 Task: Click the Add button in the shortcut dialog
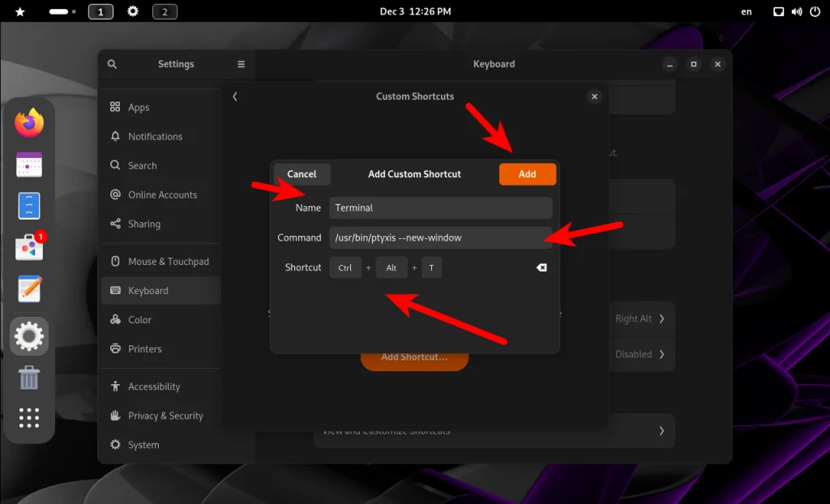pyautogui.click(x=527, y=174)
